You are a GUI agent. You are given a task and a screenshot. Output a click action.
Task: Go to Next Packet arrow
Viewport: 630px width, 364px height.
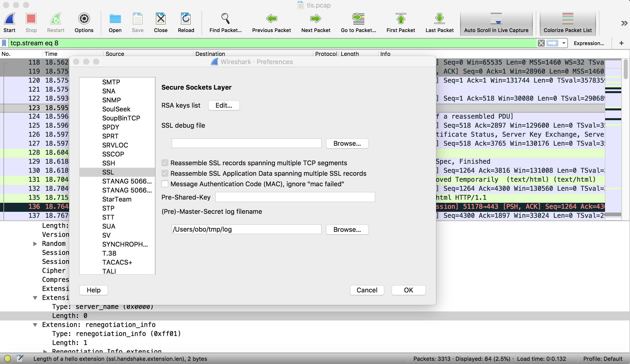click(316, 19)
